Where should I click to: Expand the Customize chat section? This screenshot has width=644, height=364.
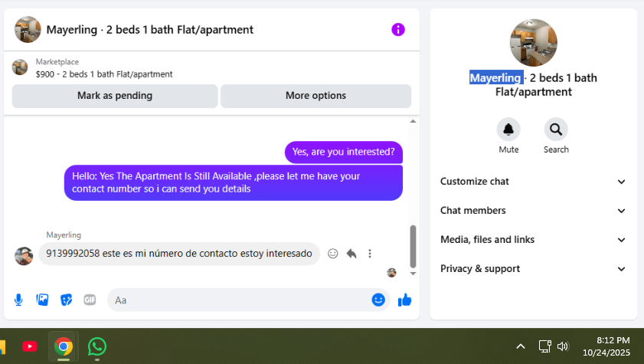tap(533, 182)
